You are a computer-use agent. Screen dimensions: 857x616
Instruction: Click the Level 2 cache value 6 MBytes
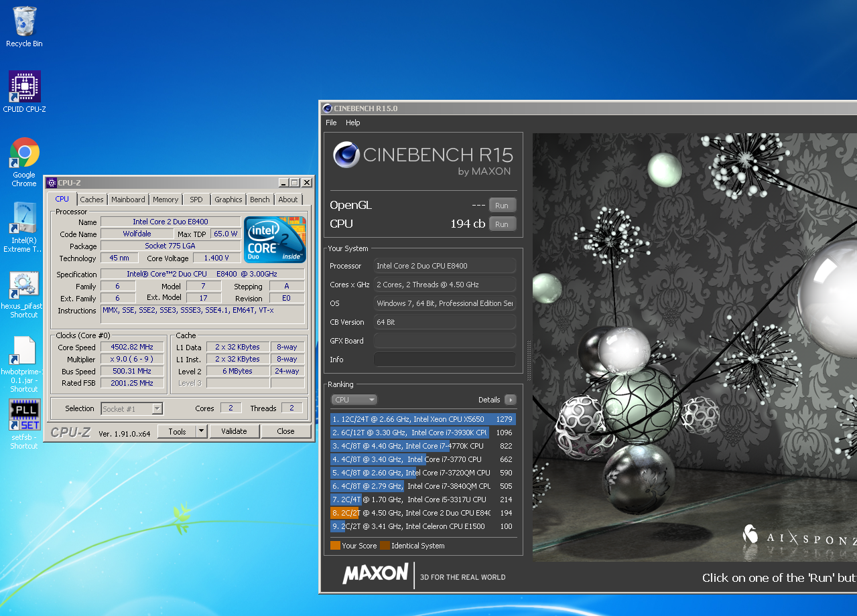[237, 371]
